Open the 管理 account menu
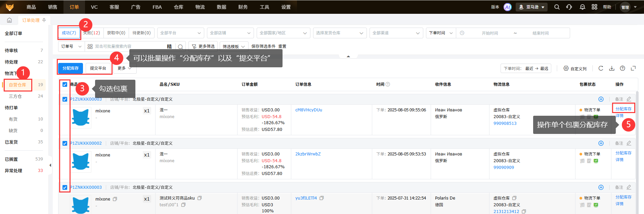The width and height of the screenshot is (644, 214). tap(629, 7)
